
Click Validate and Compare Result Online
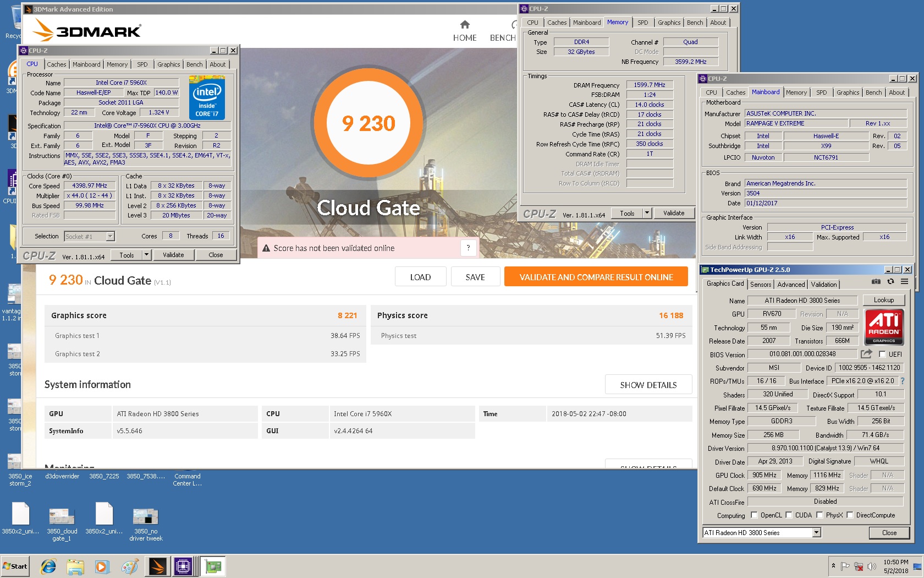596,277
